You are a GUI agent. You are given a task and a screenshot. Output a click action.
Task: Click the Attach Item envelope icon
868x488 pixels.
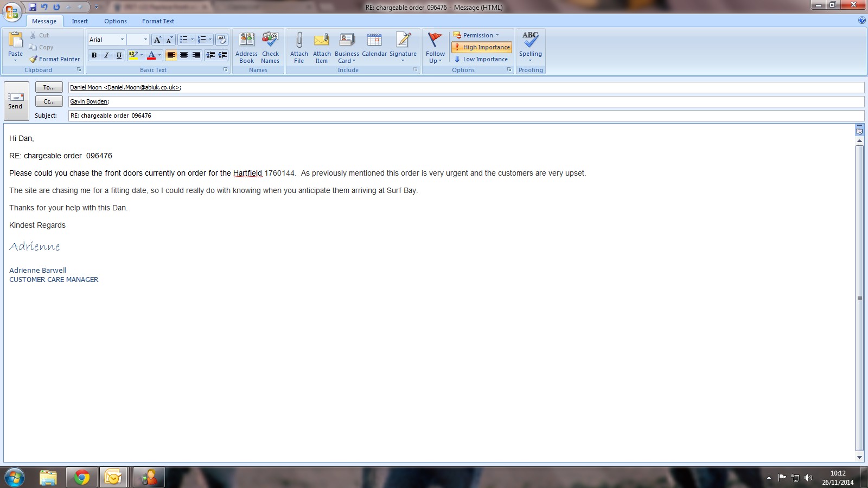(322, 41)
